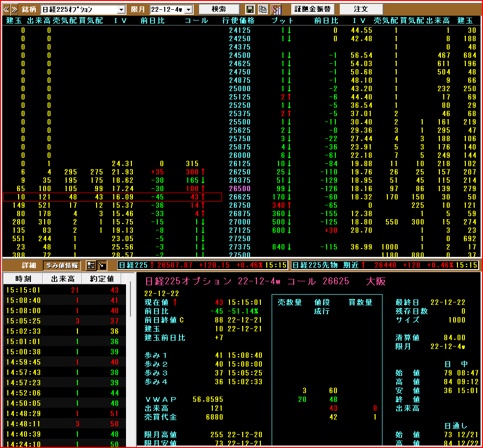Click the 注文 order button
Image resolution: width=483 pixels, height=448 pixels.
click(x=361, y=9)
